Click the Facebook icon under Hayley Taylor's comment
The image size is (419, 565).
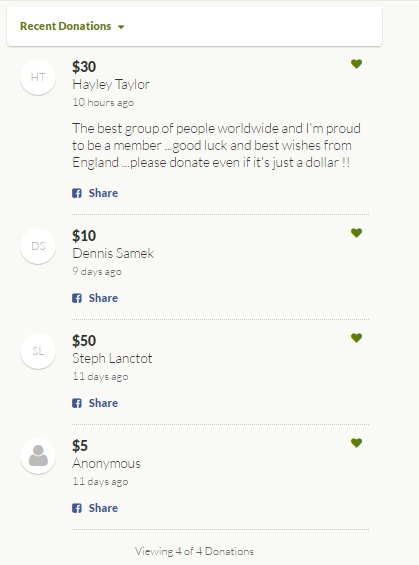pos(77,193)
